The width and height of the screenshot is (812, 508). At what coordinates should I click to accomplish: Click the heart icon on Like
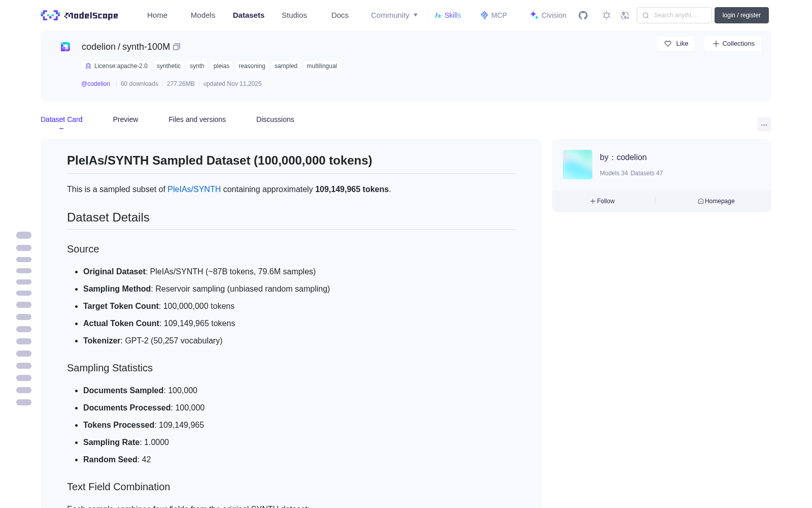click(668, 44)
